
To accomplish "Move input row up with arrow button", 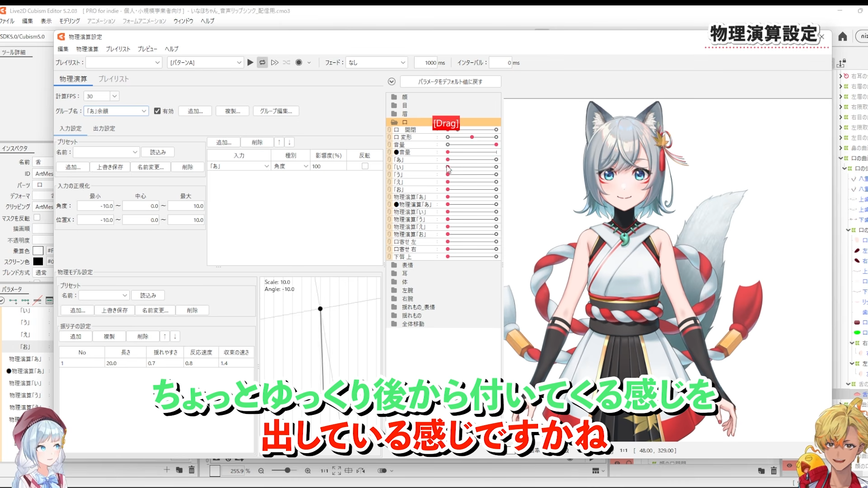I will (279, 142).
